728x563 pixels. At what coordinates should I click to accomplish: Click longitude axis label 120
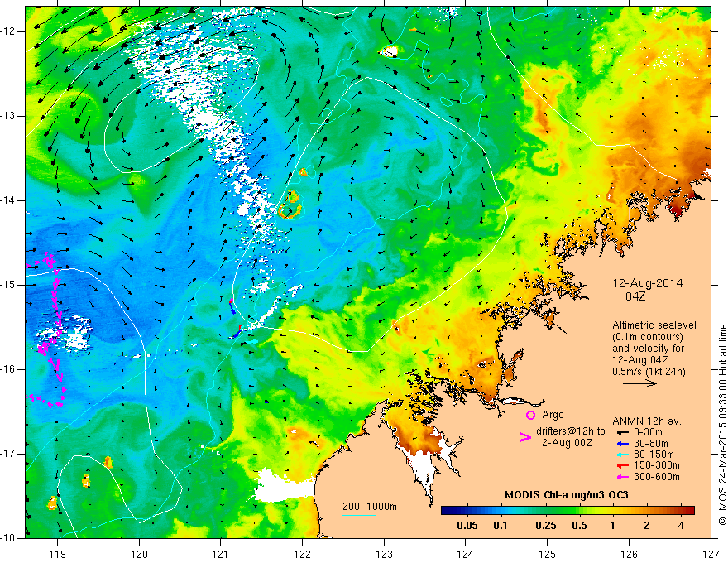(139, 554)
